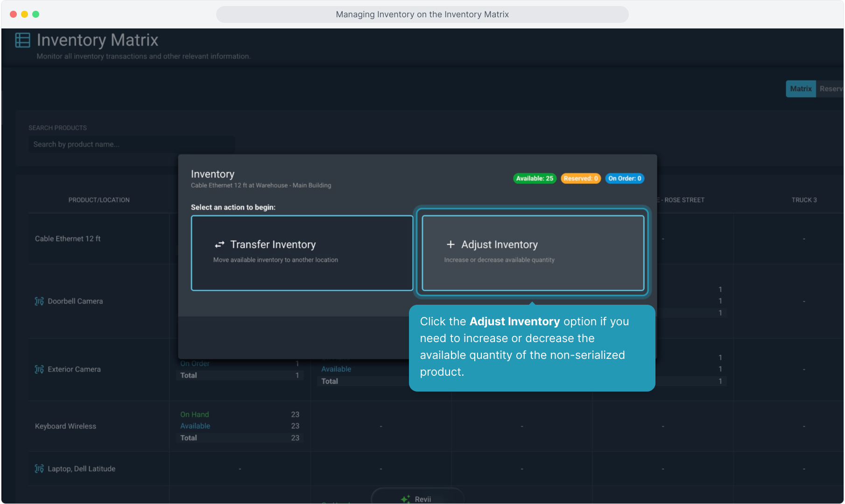Click the serialized icon beside Laptop, Dell Latitude

(39, 469)
